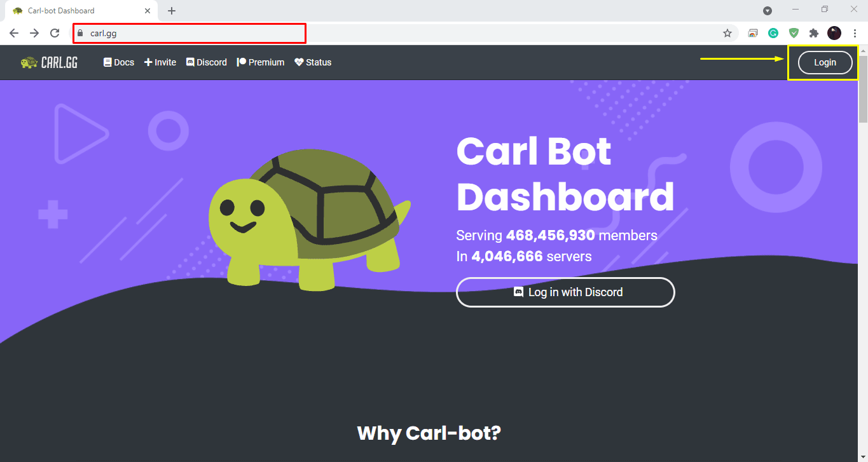The image size is (868, 462).
Task: Click the Invite link with plus icon
Action: (x=160, y=62)
